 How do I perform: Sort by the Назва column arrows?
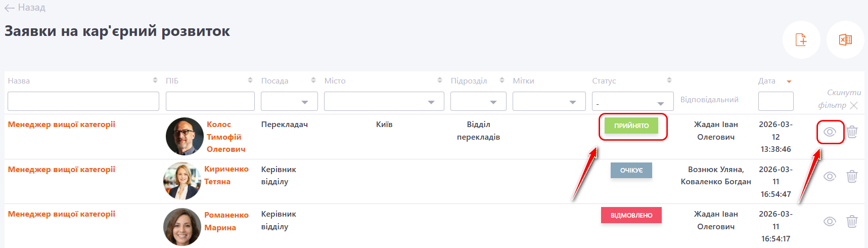155,80
